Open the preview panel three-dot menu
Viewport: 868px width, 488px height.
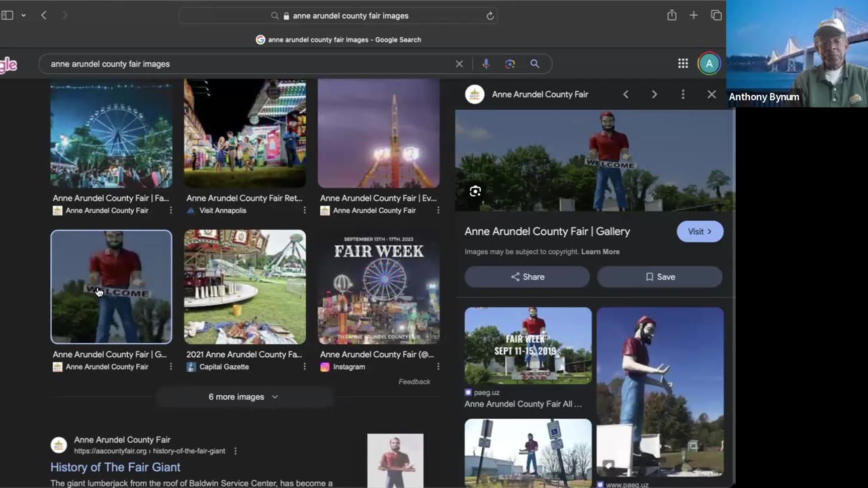pos(683,94)
